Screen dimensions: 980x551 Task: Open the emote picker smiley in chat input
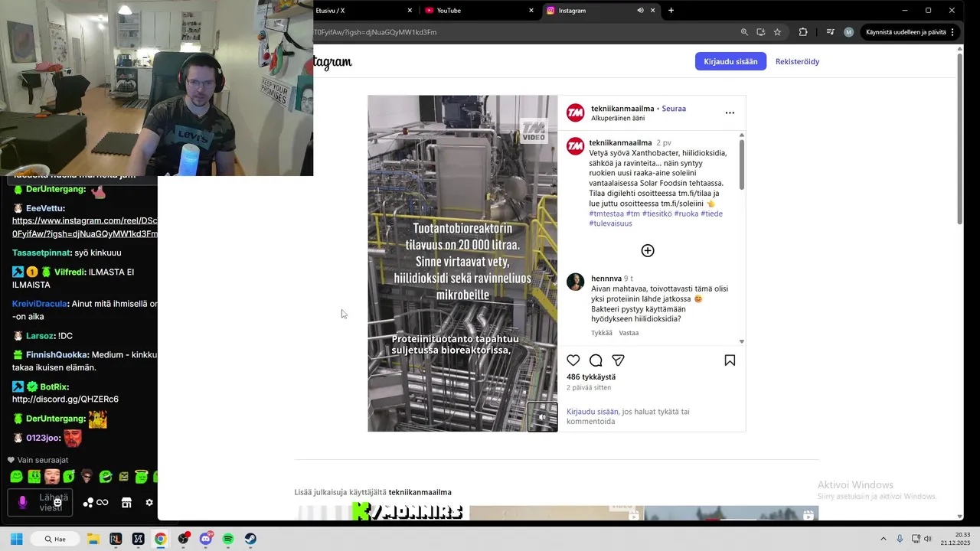(x=57, y=503)
